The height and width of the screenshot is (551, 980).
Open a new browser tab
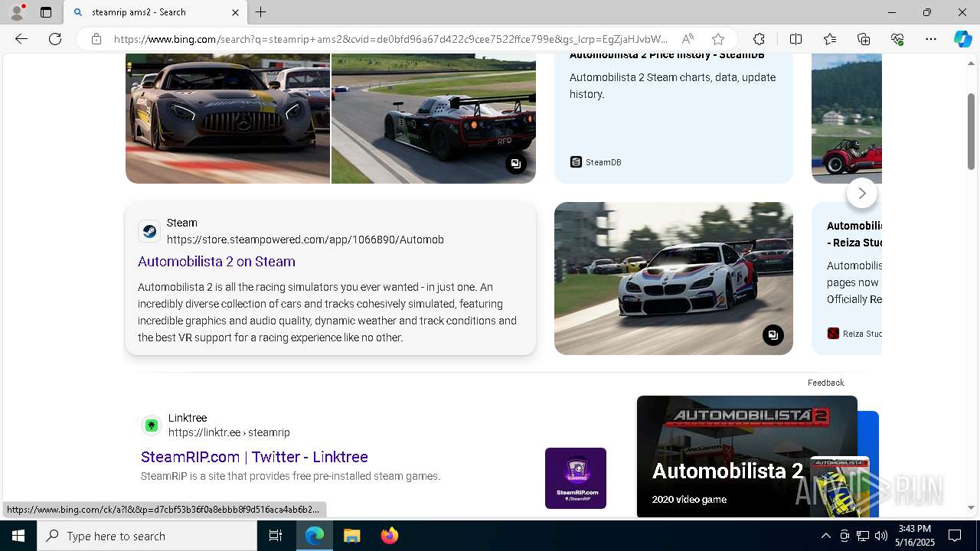261,12
